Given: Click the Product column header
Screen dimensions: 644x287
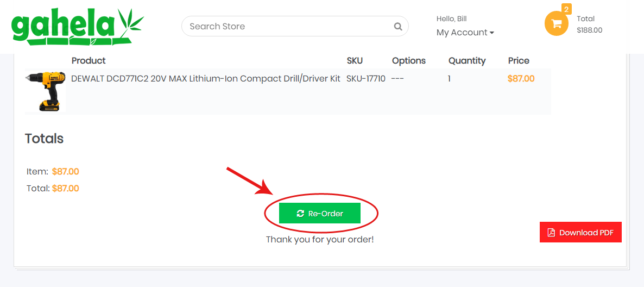Looking at the screenshot, I should click(x=89, y=61).
